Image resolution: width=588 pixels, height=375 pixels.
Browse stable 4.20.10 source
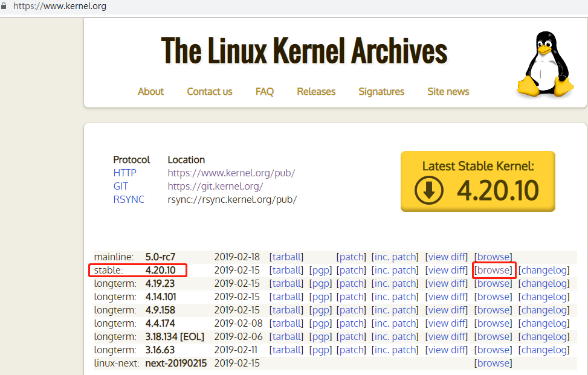coord(493,270)
